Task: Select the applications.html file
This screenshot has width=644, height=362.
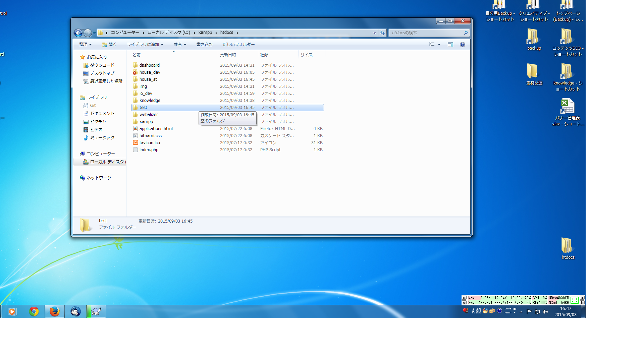Action: click(x=156, y=129)
